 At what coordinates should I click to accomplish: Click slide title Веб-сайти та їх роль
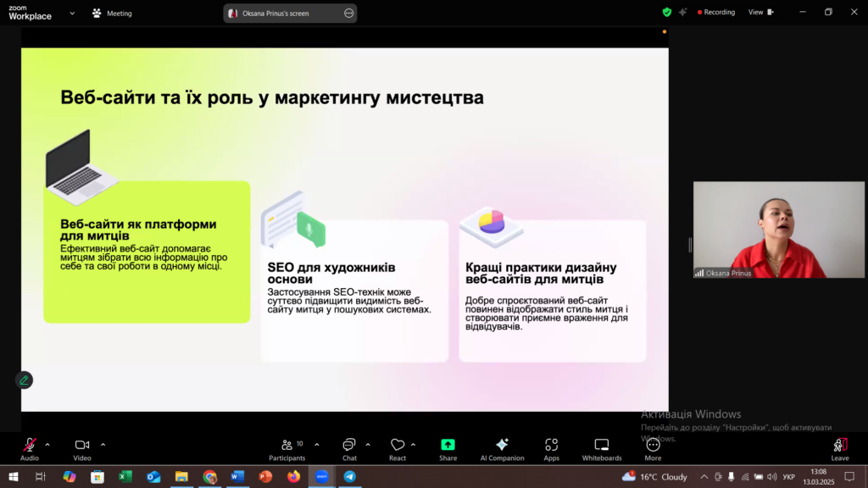pos(272,97)
